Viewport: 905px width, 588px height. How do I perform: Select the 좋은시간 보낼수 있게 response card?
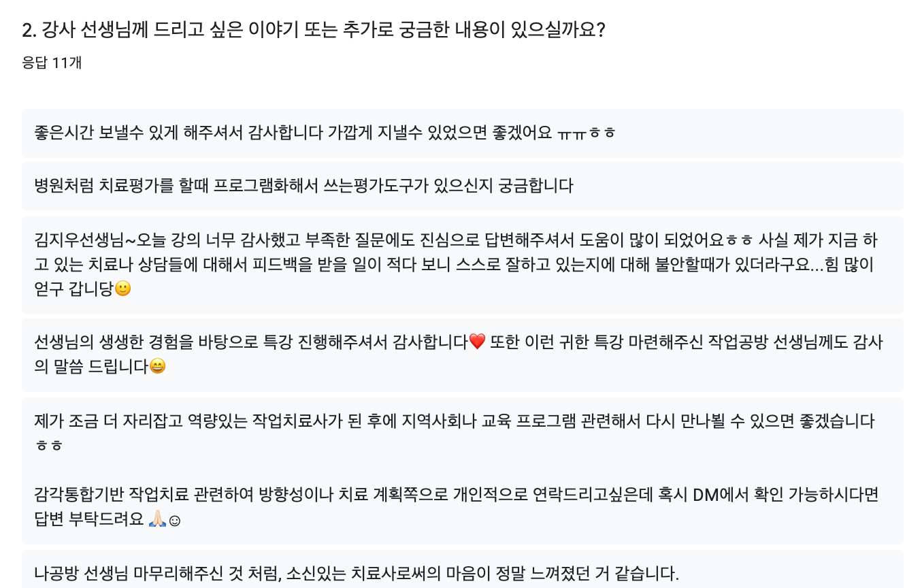click(463, 133)
